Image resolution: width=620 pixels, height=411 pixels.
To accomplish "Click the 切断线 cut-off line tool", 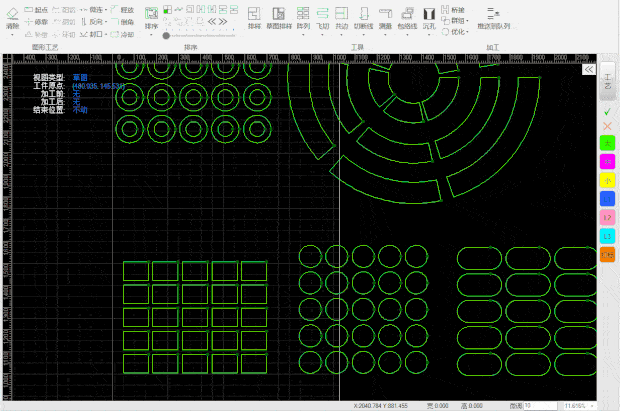I will click(363, 18).
